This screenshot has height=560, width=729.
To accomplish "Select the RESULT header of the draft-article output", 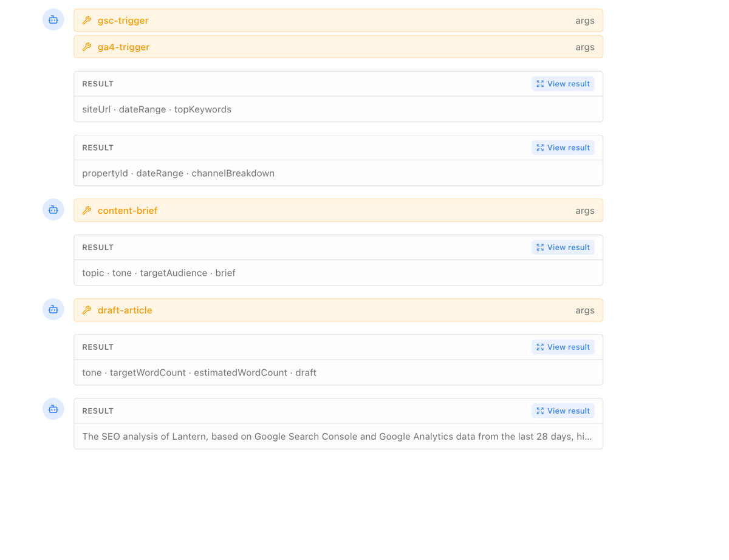I will [x=98, y=347].
